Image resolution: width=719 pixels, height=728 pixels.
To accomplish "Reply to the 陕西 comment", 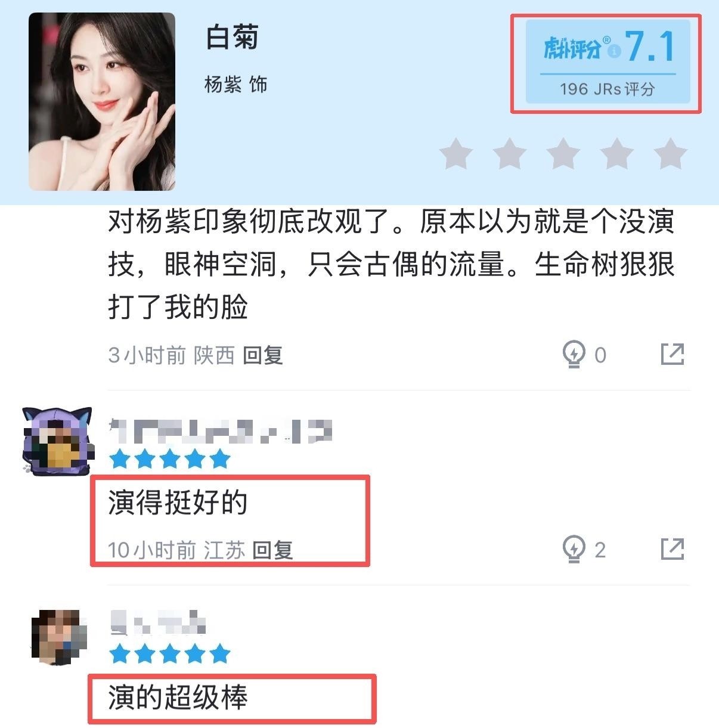I will (x=262, y=355).
